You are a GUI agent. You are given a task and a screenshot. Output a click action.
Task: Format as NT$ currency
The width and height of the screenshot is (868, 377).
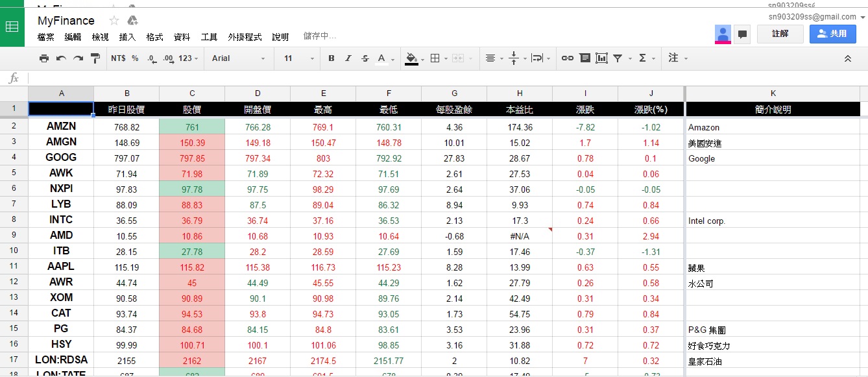(x=118, y=58)
